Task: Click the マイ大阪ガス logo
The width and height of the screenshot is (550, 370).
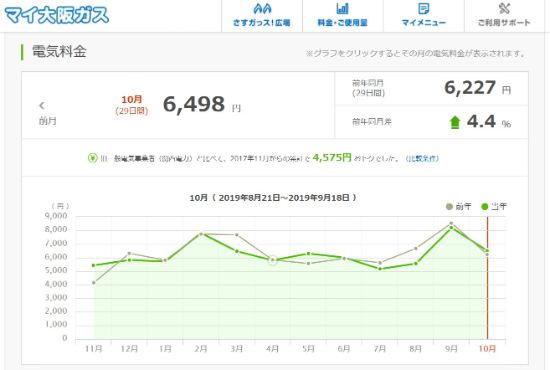Action: click(x=56, y=15)
